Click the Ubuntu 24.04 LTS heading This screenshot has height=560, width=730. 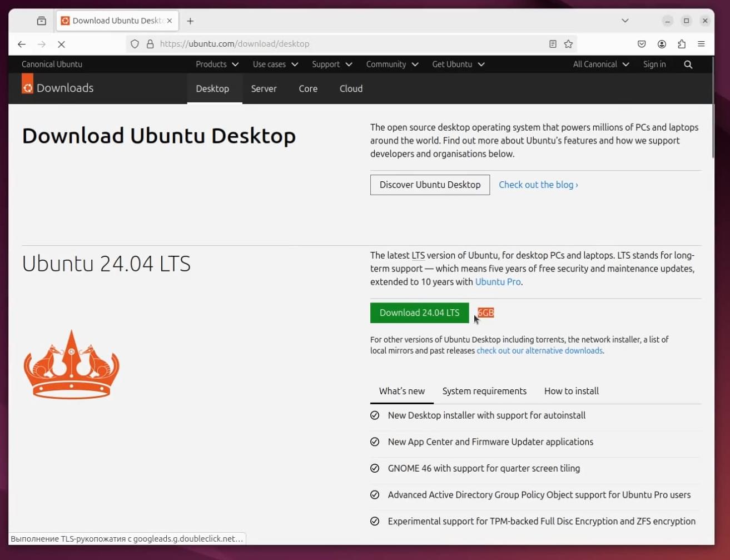click(x=106, y=264)
